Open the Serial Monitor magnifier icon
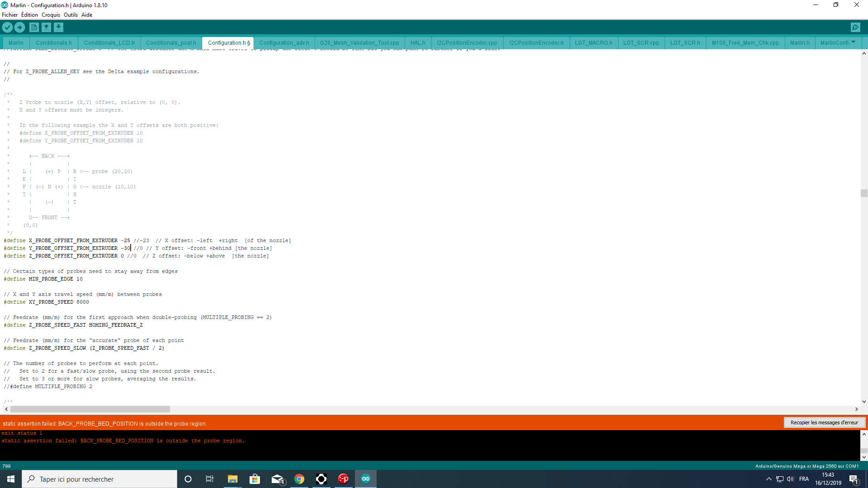Viewport: 868px width, 488px height. [855, 28]
